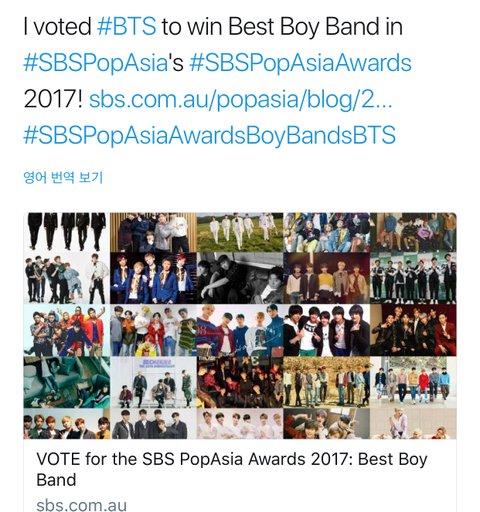Image resolution: width=480 pixels, height=512 pixels.
Task: Open the #SBSPopAsiaAwardsBoyBandsBTS hashtag
Action: [x=209, y=135]
